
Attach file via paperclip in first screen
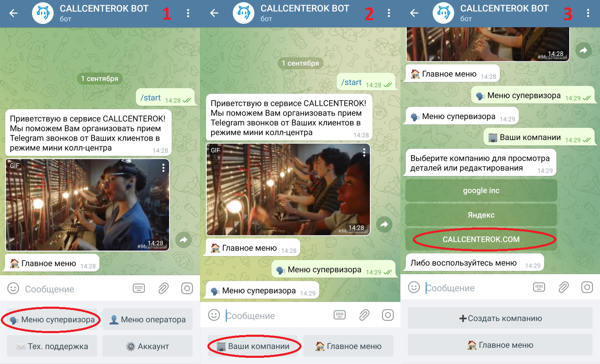pyautogui.click(x=163, y=288)
